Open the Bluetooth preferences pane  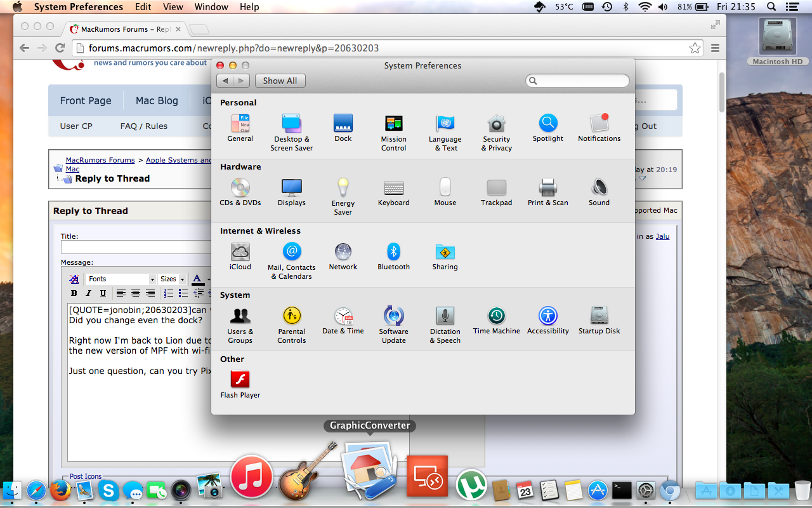point(393,257)
